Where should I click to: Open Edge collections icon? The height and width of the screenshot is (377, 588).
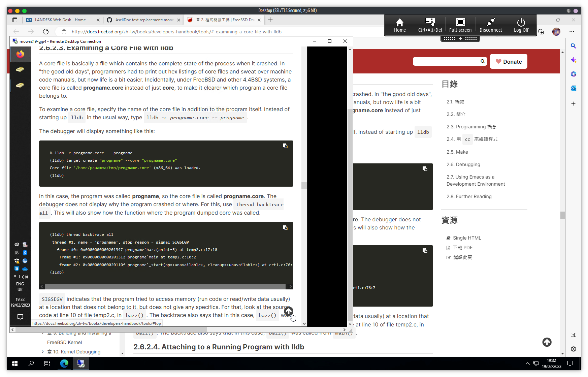pos(541,32)
